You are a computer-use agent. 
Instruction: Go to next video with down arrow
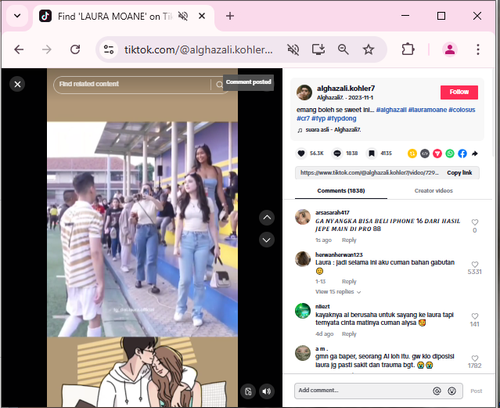tap(267, 240)
